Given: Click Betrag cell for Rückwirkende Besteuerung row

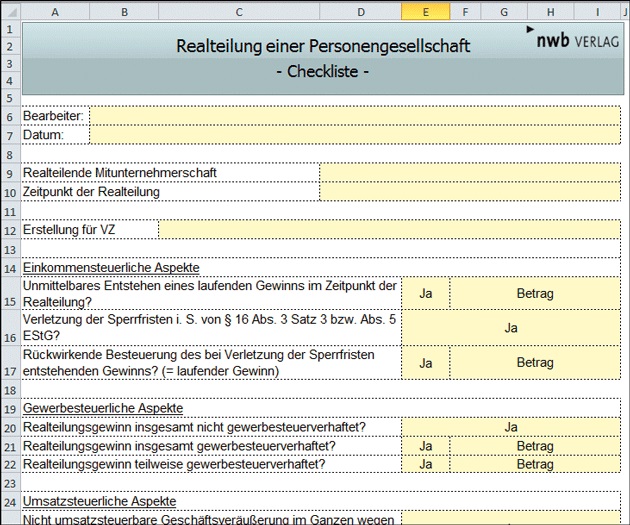Looking at the screenshot, I should pyautogui.click(x=534, y=362).
